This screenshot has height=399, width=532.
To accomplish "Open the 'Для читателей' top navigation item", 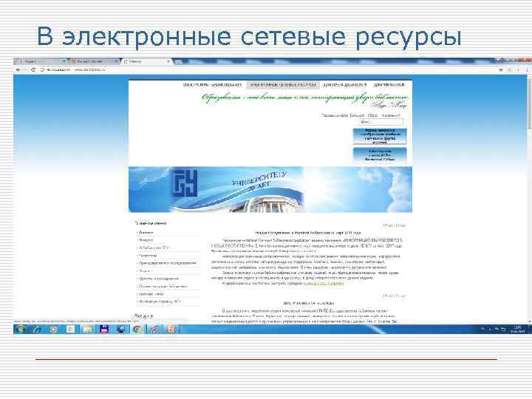I will 389,85.
